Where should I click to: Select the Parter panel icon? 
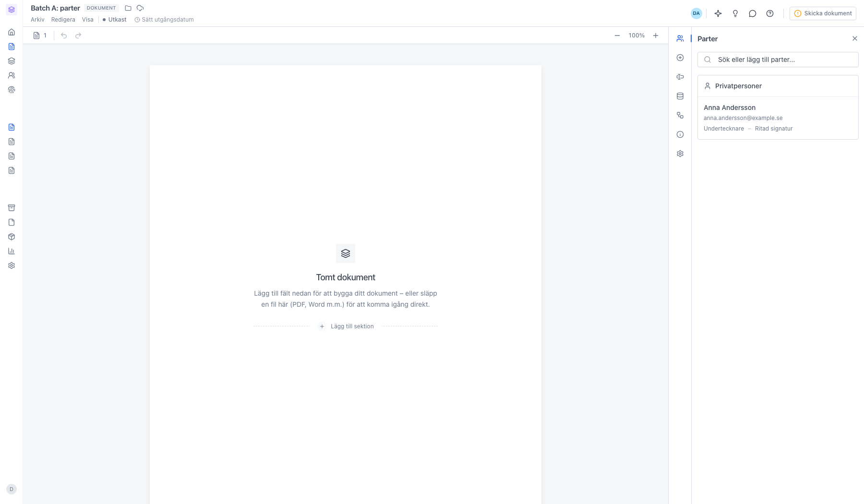(x=680, y=38)
